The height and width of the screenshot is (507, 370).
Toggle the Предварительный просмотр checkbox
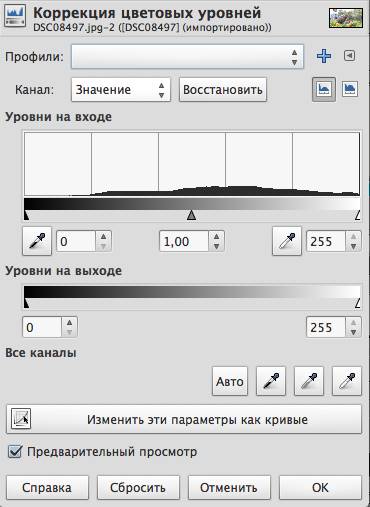(15, 452)
